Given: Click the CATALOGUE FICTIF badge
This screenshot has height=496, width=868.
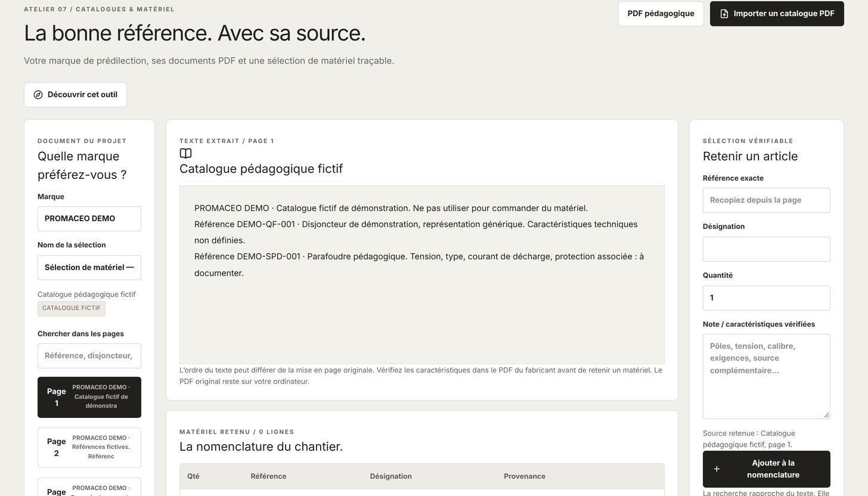Looking at the screenshot, I should point(72,308).
